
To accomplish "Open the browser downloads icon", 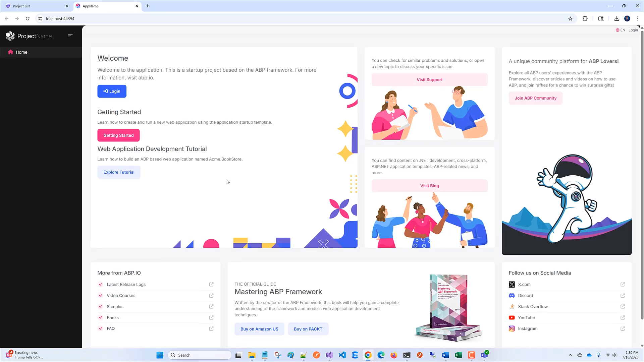I will coord(616,19).
